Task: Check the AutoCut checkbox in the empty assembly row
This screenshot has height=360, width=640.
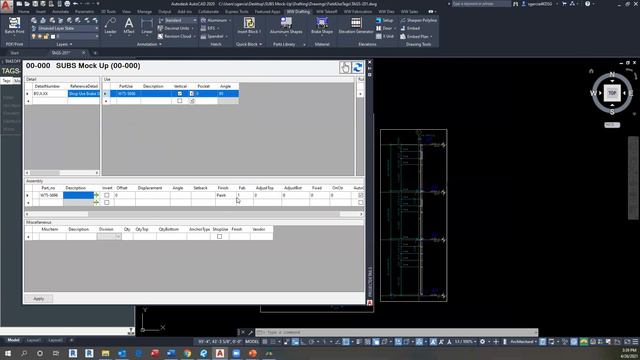Action: click(360, 202)
